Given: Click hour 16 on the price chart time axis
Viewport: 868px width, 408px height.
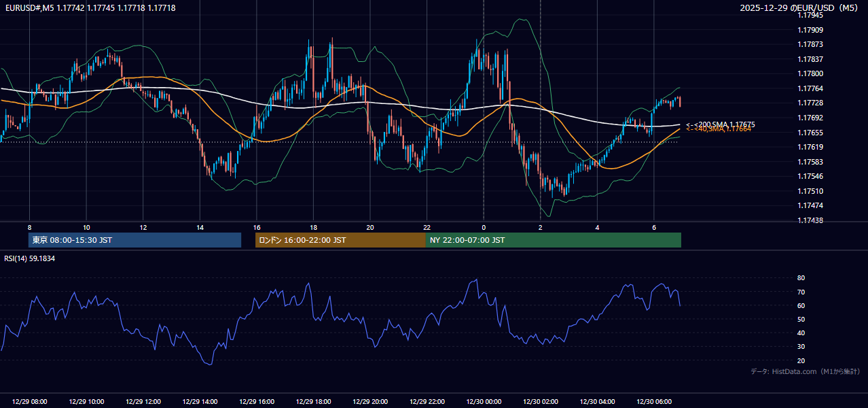Looking at the screenshot, I should point(256,227).
